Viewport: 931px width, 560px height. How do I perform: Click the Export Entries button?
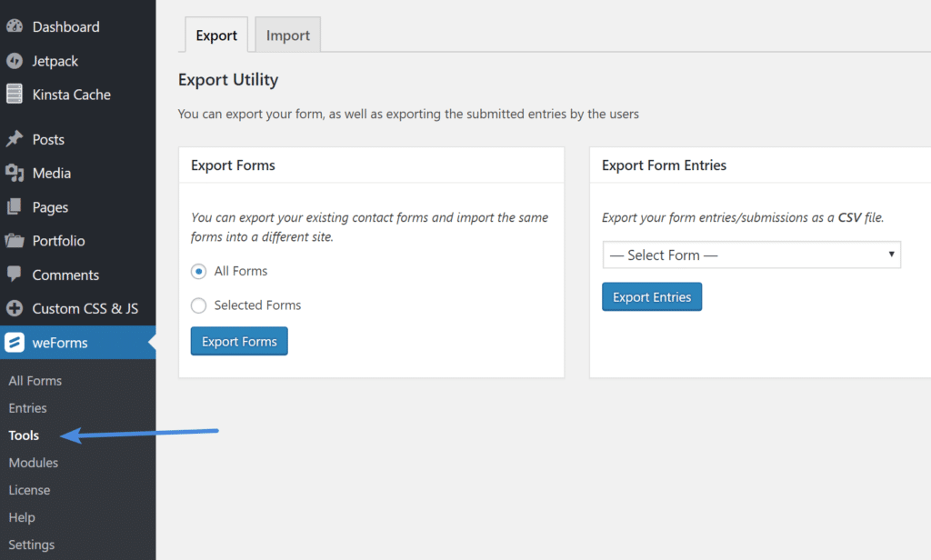pyautogui.click(x=652, y=296)
